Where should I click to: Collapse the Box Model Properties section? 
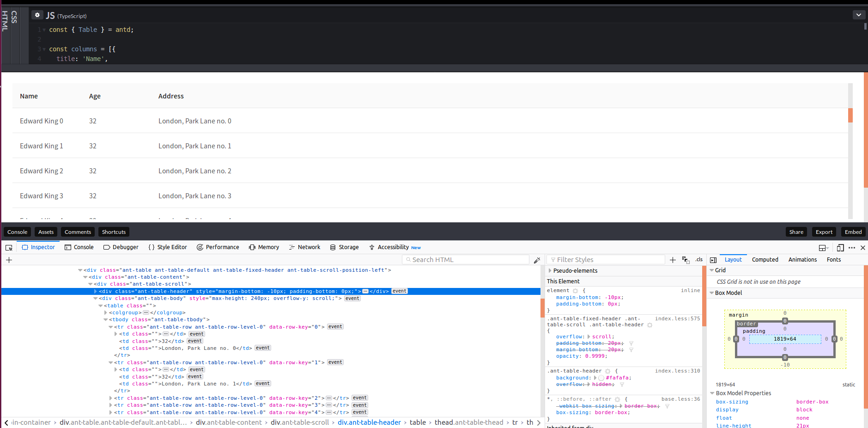(712, 393)
